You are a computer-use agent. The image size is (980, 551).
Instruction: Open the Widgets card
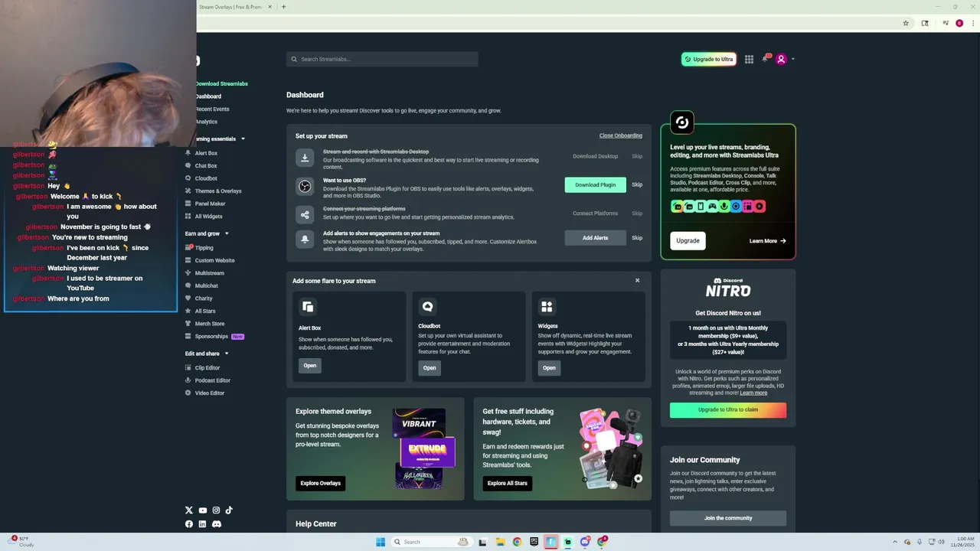549,367
